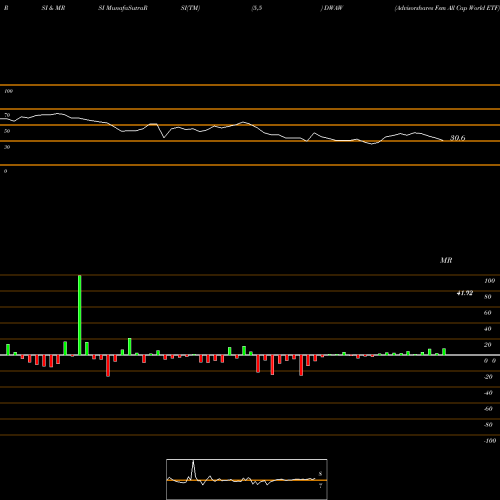
Task: Click the RSI axis label 50
Action: [7, 131]
